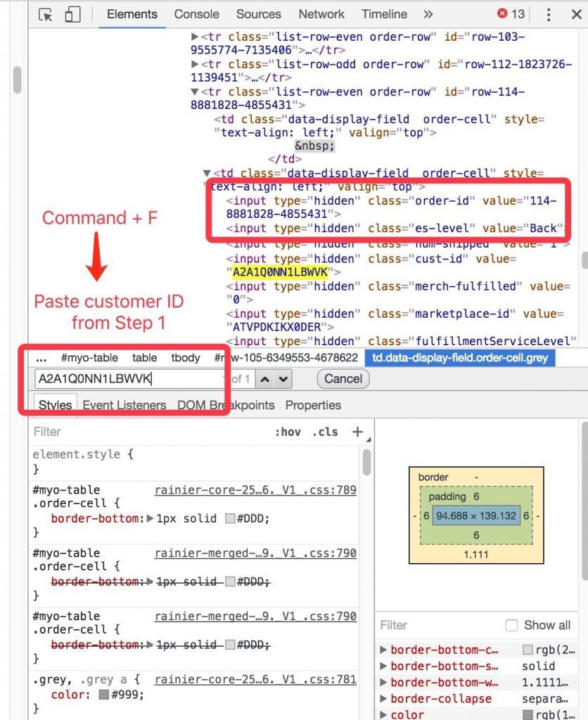This screenshot has width=588, height=720.
Task: Toggle the :hov element state option
Action: click(x=288, y=432)
